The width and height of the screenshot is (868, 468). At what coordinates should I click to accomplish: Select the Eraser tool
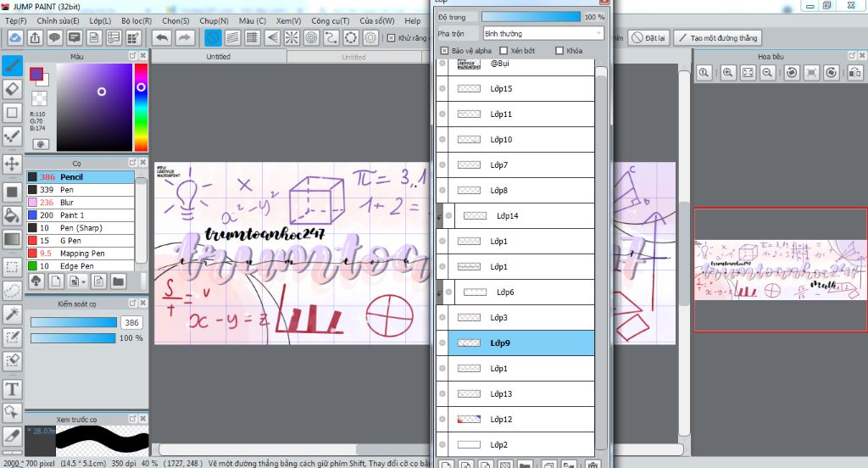tap(12, 89)
